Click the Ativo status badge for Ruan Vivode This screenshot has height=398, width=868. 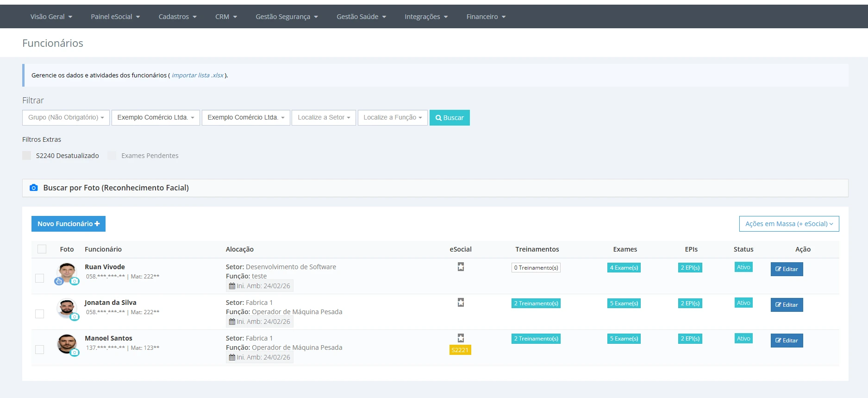point(743,267)
